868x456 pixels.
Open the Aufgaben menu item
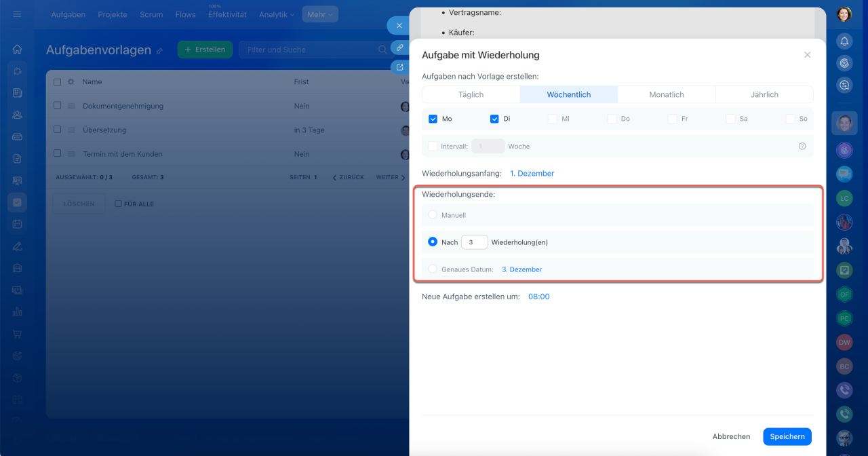[68, 14]
